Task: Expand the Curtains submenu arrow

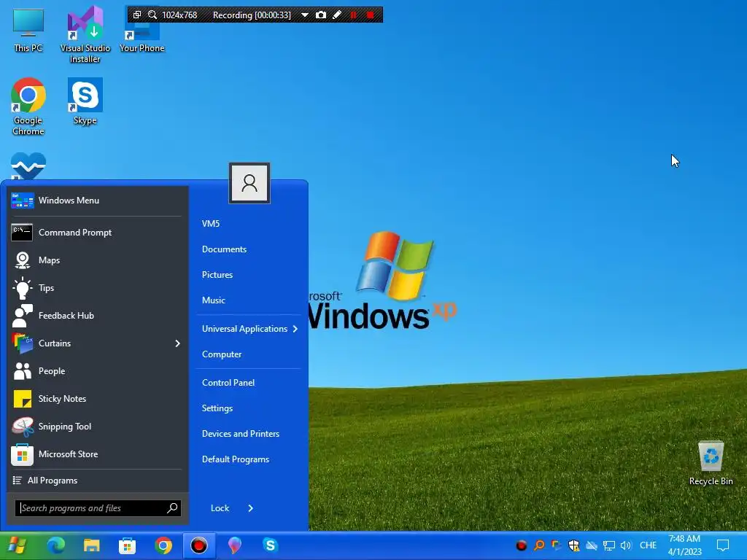Action: [x=178, y=343]
